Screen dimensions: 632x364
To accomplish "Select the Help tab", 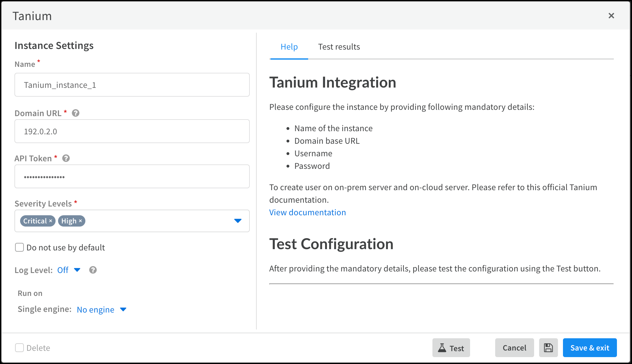I will pos(289,47).
